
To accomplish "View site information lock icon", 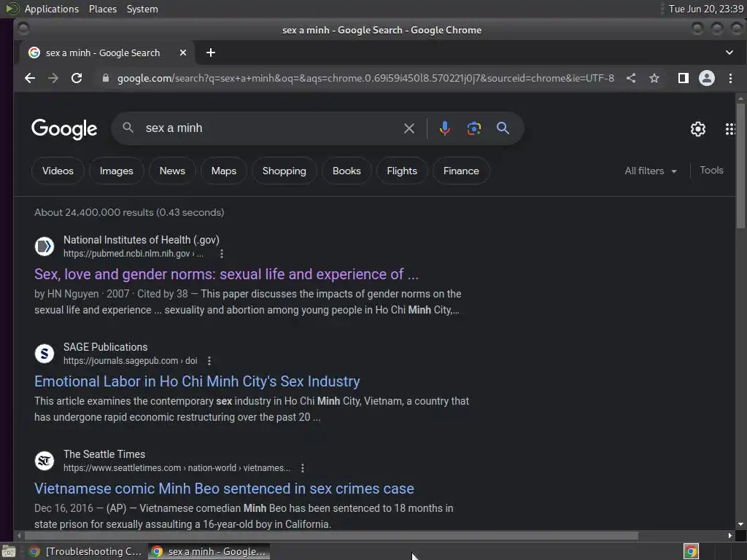I will (106, 78).
